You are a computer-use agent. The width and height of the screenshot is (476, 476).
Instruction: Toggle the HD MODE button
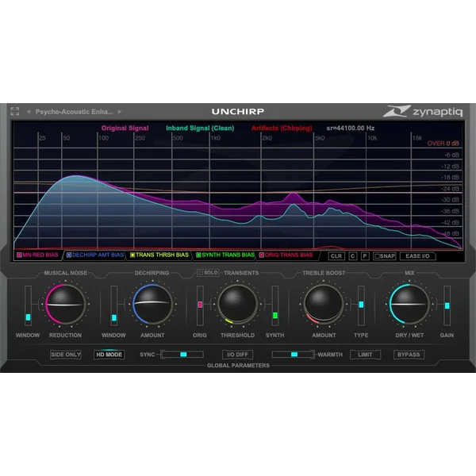(109, 355)
